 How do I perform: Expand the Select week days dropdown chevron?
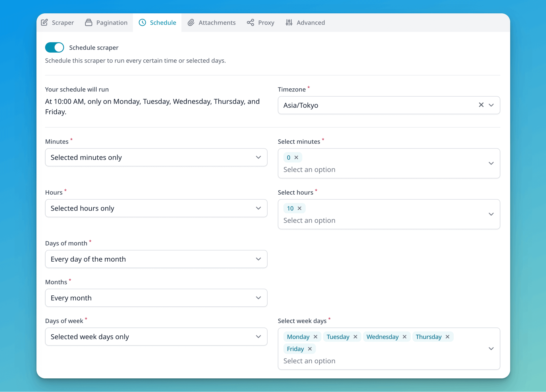[491, 349]
